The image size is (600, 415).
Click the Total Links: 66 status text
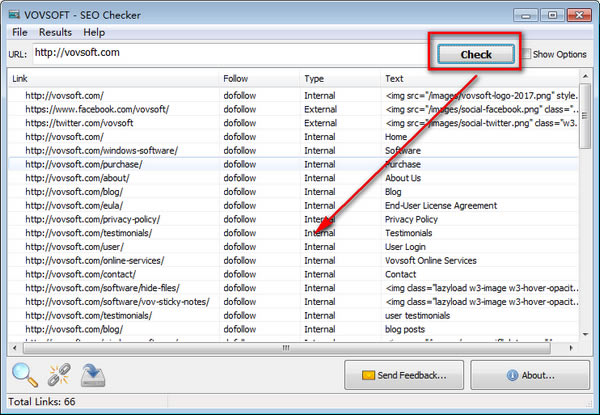click(42, 402)
